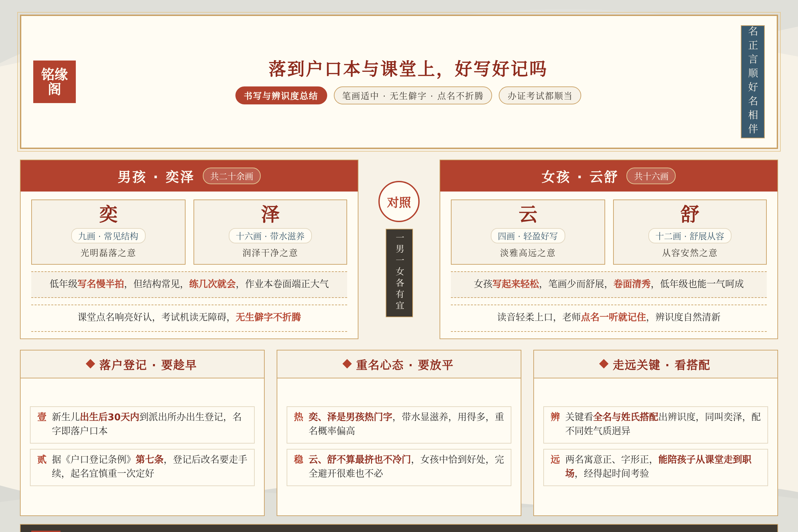Click highlighted text 点名一听就记住
Viewport: 798px width, 532px height.
(613, 317)
